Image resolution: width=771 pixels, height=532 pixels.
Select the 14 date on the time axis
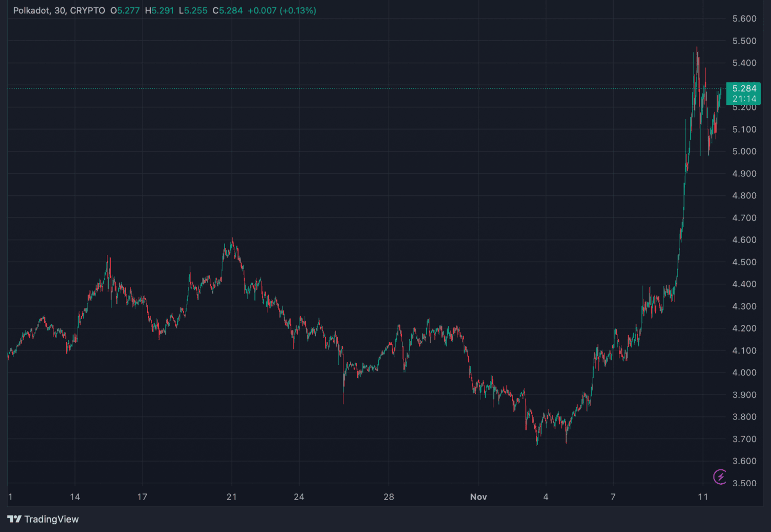pos(75,497)
